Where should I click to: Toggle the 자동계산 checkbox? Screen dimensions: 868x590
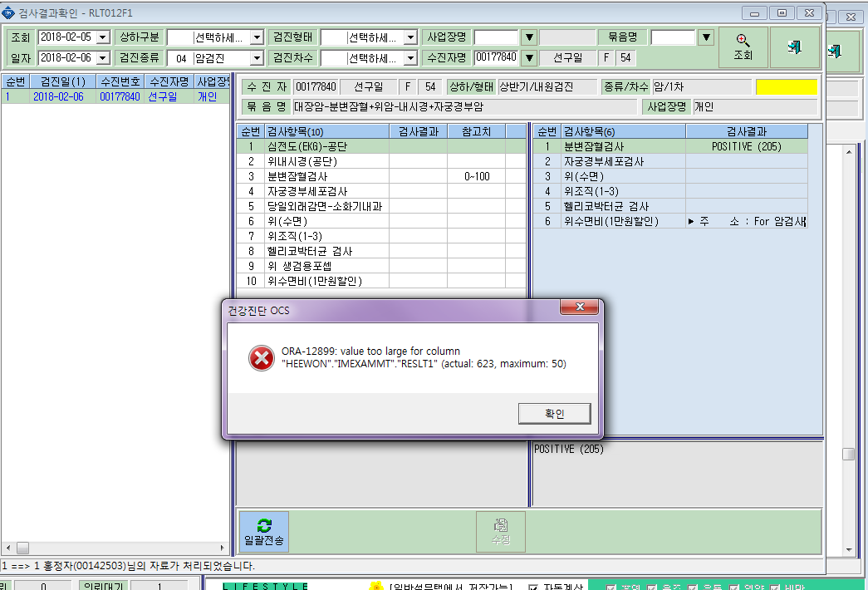point(532,588)
